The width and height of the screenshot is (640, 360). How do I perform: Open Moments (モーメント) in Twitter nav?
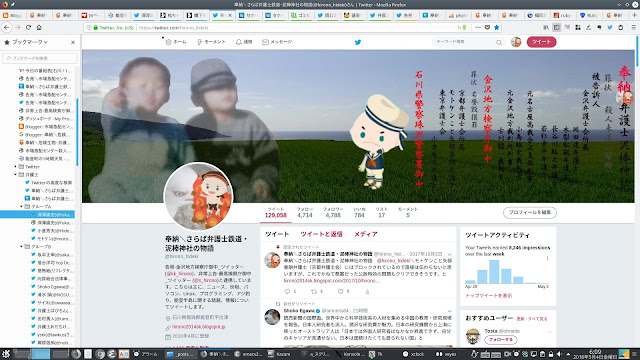211,42
